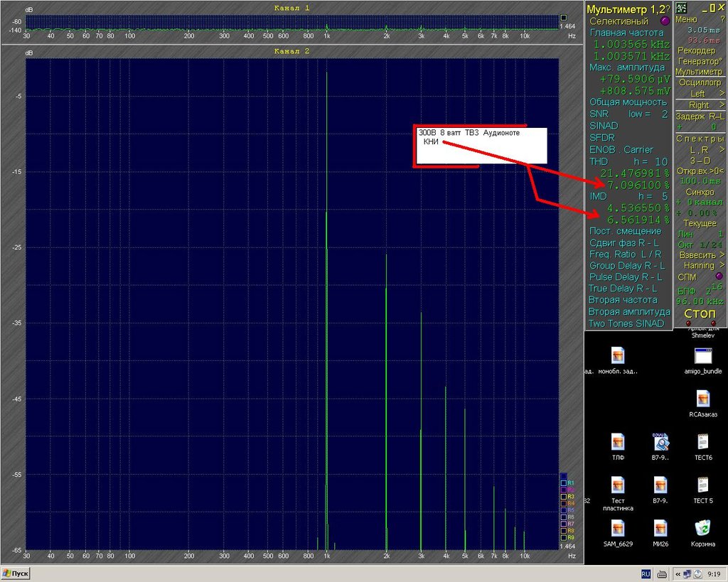Screen dimensions: 728x582
Task: Click the tray icon next to the clock
Action: coord(698,574)
